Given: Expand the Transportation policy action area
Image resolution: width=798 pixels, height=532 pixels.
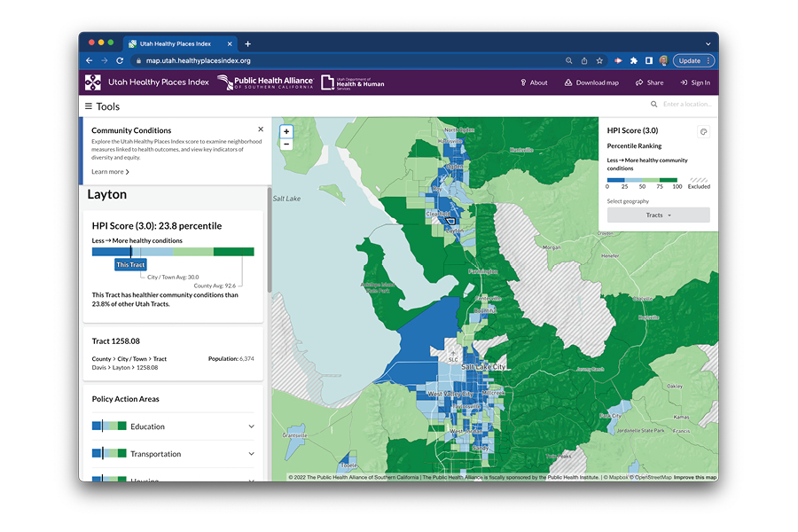Looking at the screenshot, I should (x=250, y=451).
